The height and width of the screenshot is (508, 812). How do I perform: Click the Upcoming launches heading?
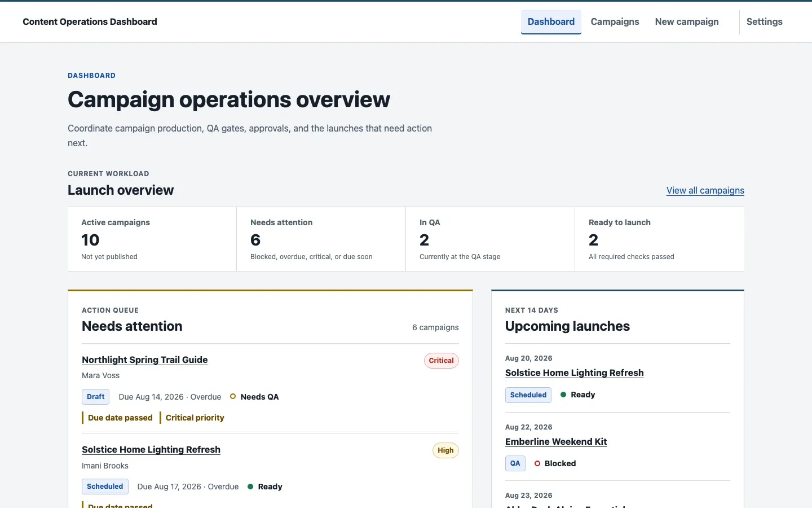[567, 326]
